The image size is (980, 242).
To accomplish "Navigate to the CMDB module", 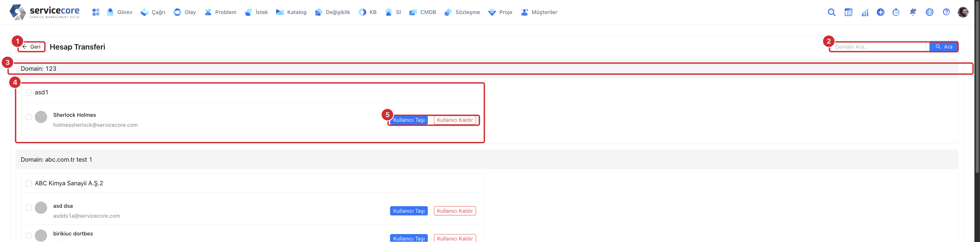I will [422, 12].
